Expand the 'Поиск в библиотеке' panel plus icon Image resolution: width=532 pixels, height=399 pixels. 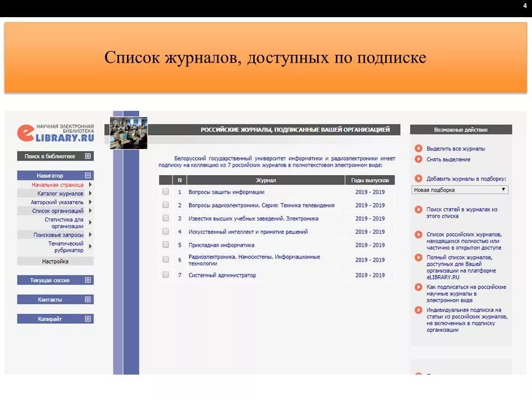coord(88,156)
